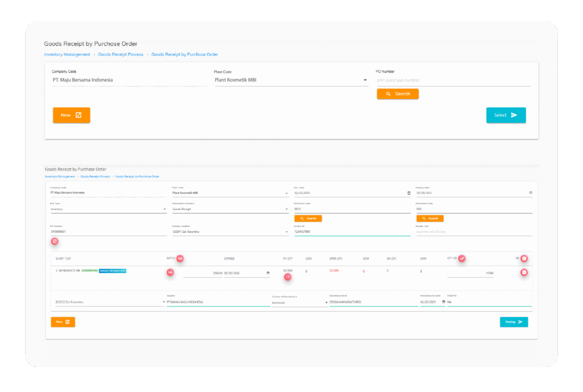Open calendar icon in the Expired date field

268,273
